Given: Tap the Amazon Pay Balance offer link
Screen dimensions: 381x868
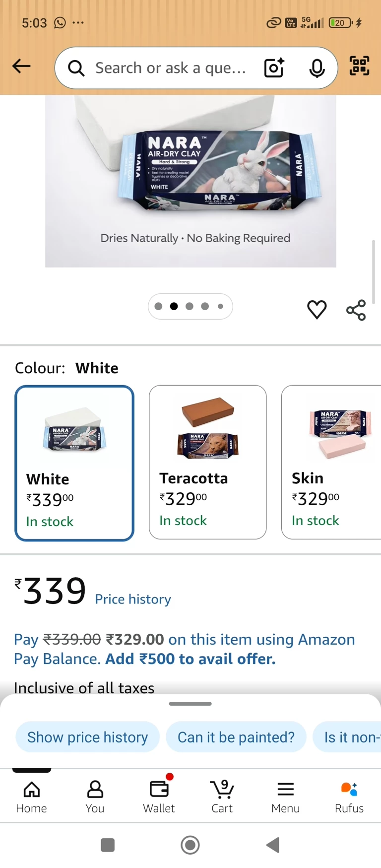Looking at the screenshot, I should pyautogui.click(x=184, y=649).
